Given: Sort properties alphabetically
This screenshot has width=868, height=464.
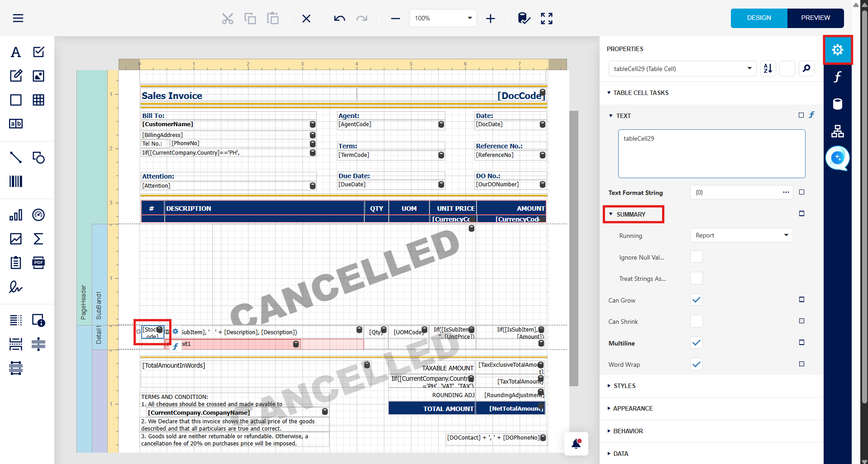Looking at the screenshot, I should (768, 69).
